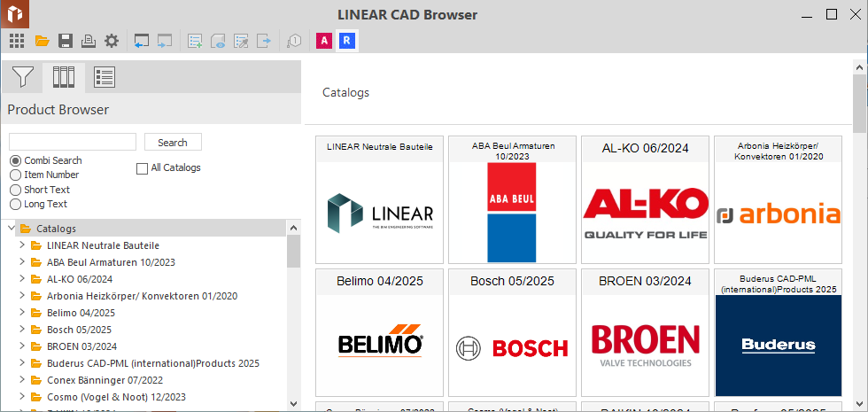Click the LINEAR app logo icon
The image size is (868, 412).
click(x=14, y=14)
